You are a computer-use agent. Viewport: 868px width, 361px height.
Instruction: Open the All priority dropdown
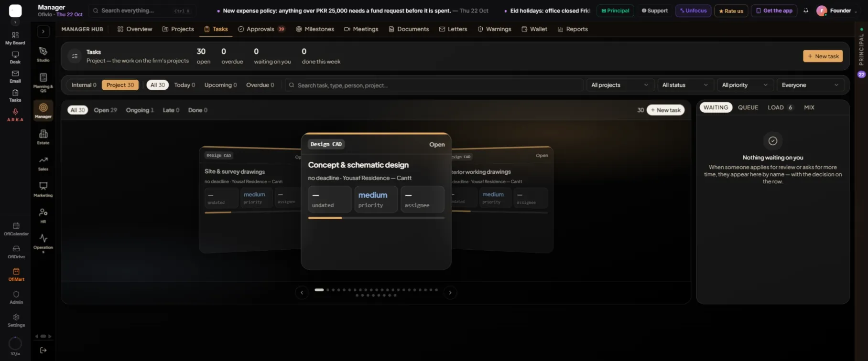[x=745, y=85]
